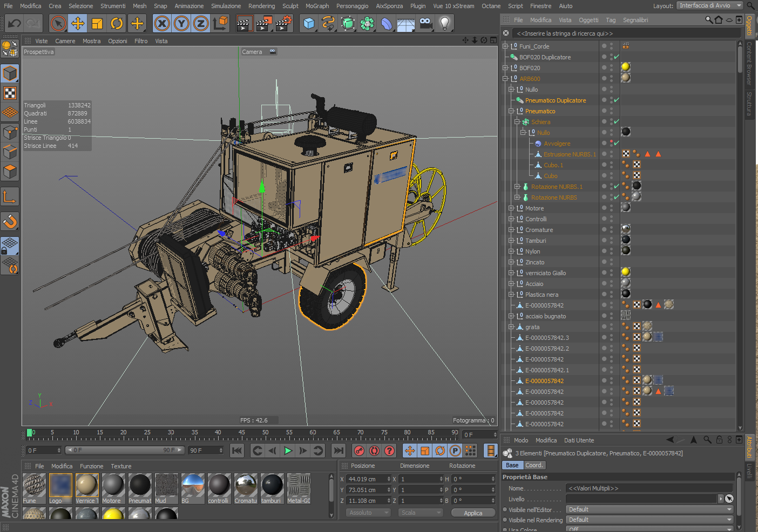Add a Light object from toolbar
Viewport: 758px width, 532px height.
[444, 23]
